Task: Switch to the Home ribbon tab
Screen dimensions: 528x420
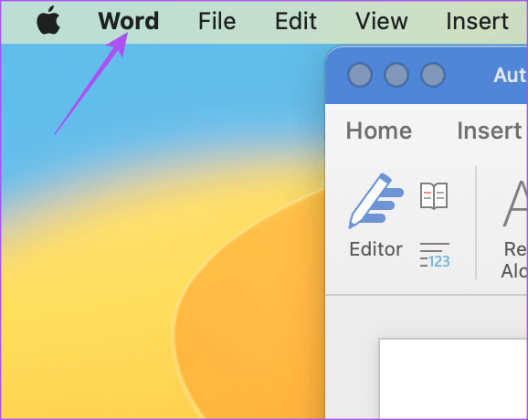Action: (x=379, y=131)
